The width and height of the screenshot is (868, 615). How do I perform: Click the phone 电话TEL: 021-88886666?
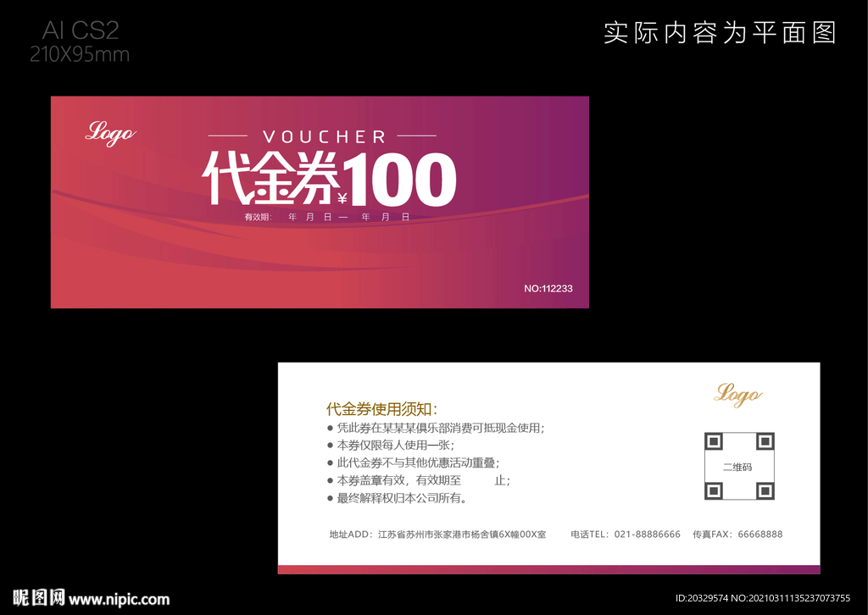pyautogui.click(x=626, y=535)
